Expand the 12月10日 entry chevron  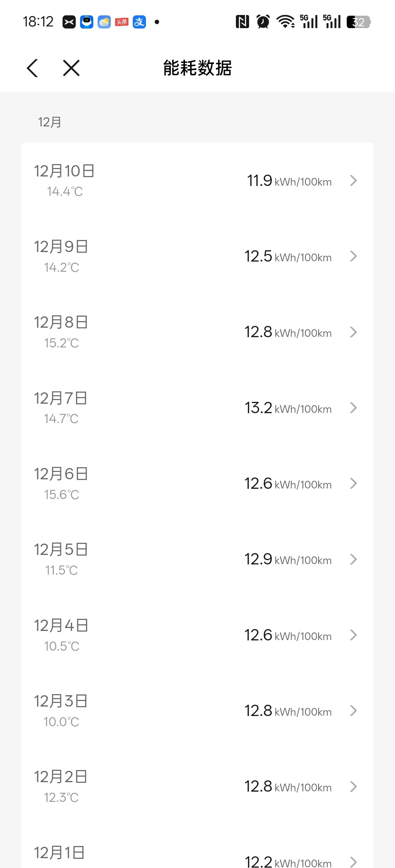[353, 180]
